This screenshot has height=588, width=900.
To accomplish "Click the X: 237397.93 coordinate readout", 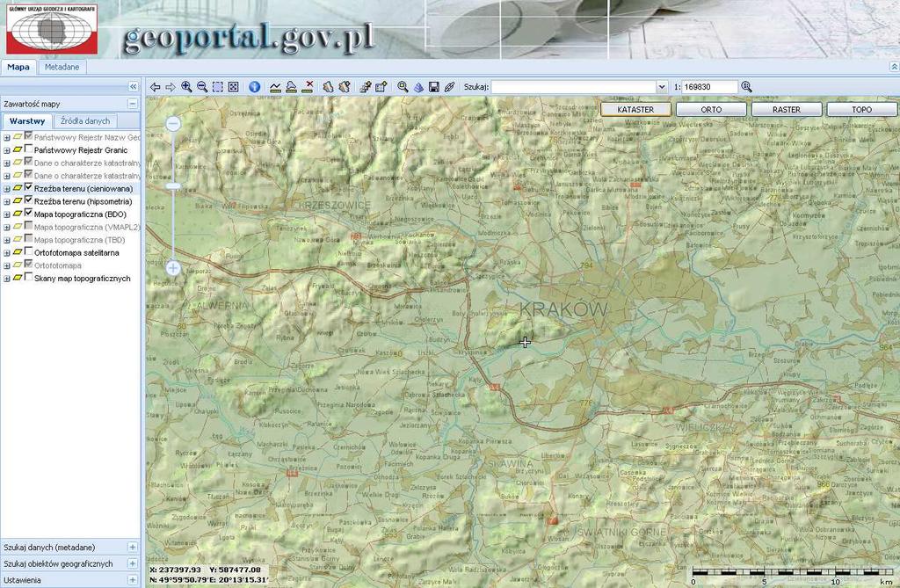I will click(x=176, y=570).
